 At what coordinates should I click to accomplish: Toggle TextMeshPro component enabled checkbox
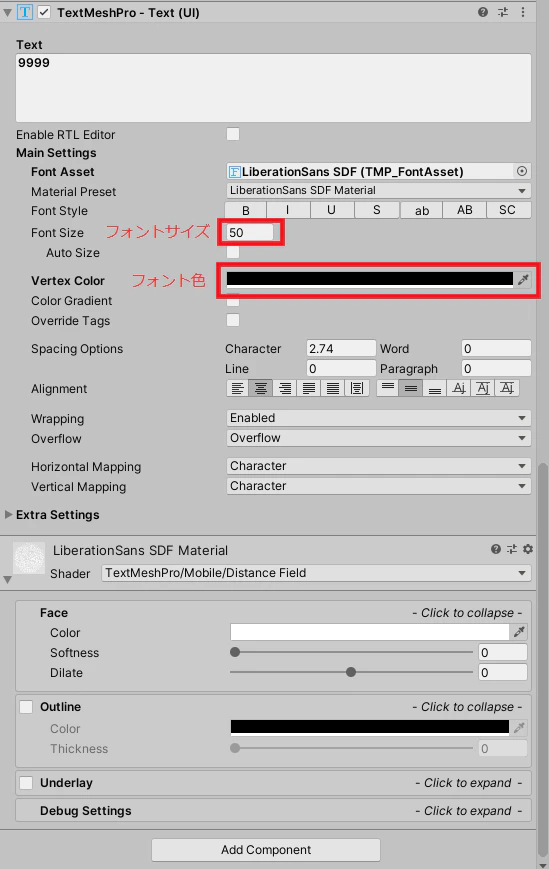pyautogui.click(x=44, y=12)
